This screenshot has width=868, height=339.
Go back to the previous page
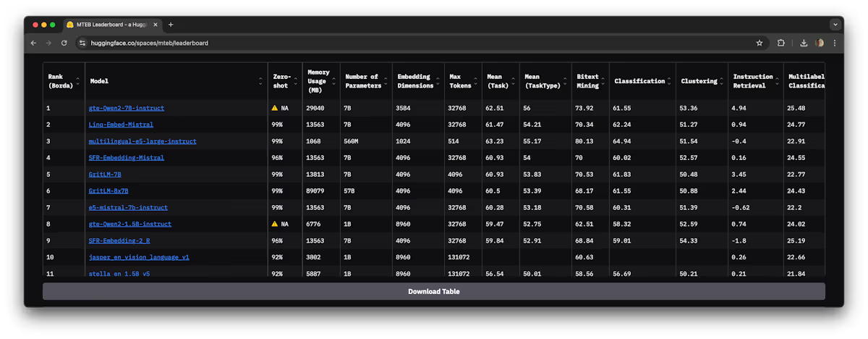(x=33, y=43)
